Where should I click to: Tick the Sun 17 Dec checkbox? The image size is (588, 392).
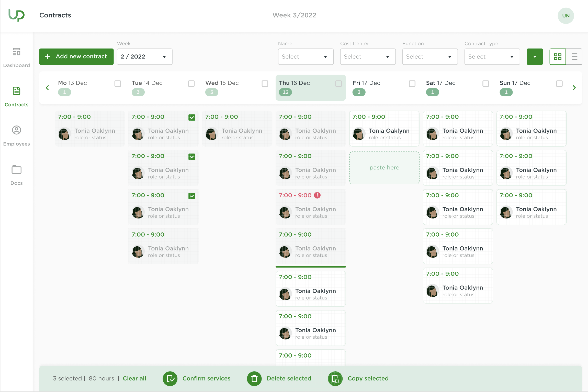click(x=559, y=84)
